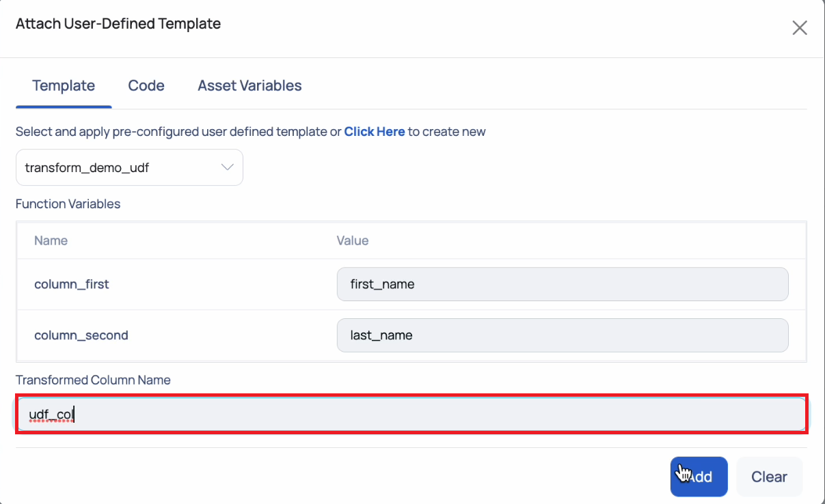Focus the last_name value field
This screenshot has width=825, height=504.
click(563, 335)
